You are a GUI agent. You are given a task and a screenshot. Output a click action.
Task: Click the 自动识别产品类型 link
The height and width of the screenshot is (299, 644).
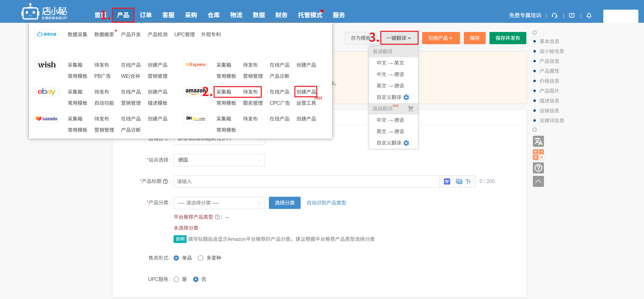[x=326, y=203]
